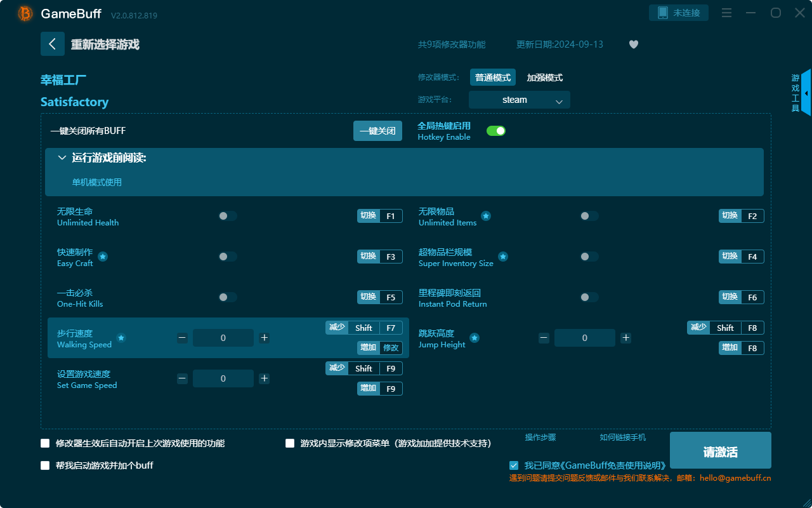
Task: Open the phone connection (未连接) panel
Action: coord(678,12)
